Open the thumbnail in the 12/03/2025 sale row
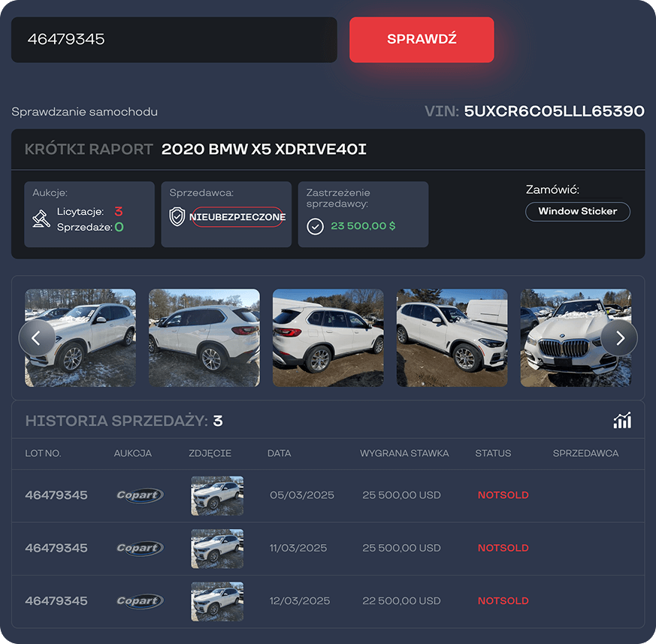Viewport: 656px width, 644px height. pos(217,600)
